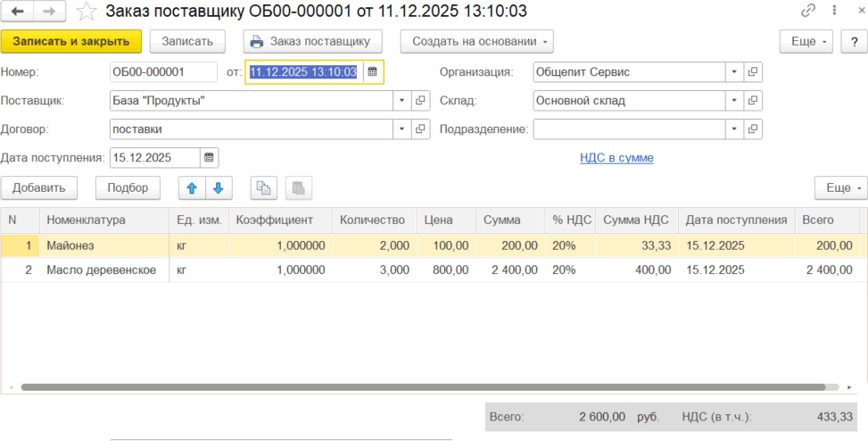The image size is (868, 441).
Task: Open calendar for Дата поступления field
Action: pos(208,158)
